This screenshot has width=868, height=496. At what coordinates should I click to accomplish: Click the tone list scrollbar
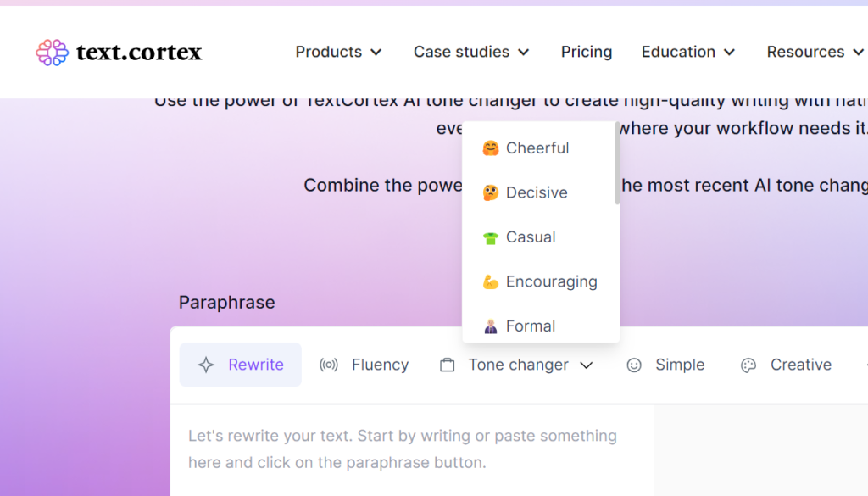(617, 164)
